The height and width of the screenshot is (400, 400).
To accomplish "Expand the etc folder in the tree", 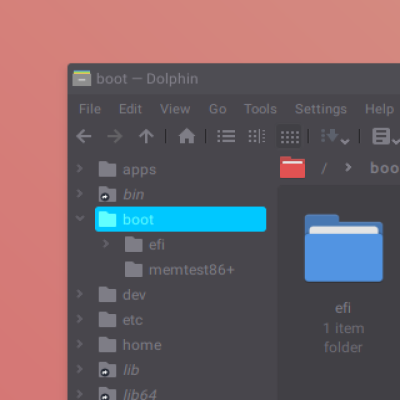I will pos(80,319).
